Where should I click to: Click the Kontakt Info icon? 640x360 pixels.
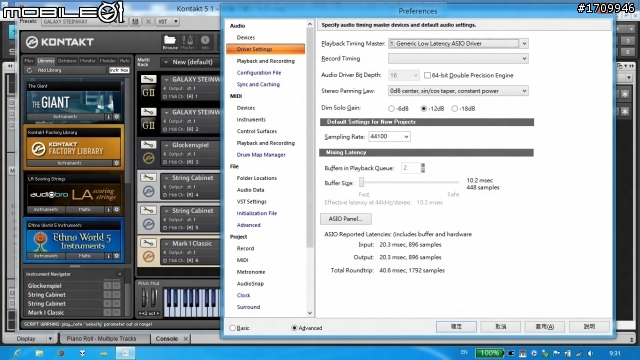pos(205,41)
